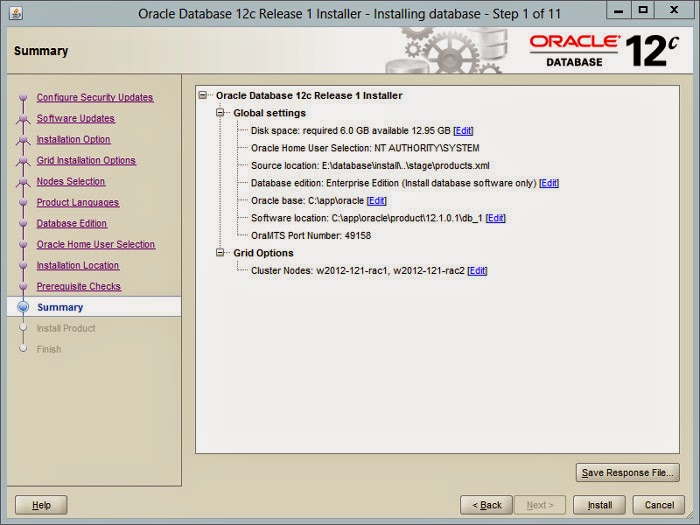The height and width of the screenshot is (525, 700).
Task: Select the Database edition Enterprise Edition row text
Action: click(x=393, y=183)
